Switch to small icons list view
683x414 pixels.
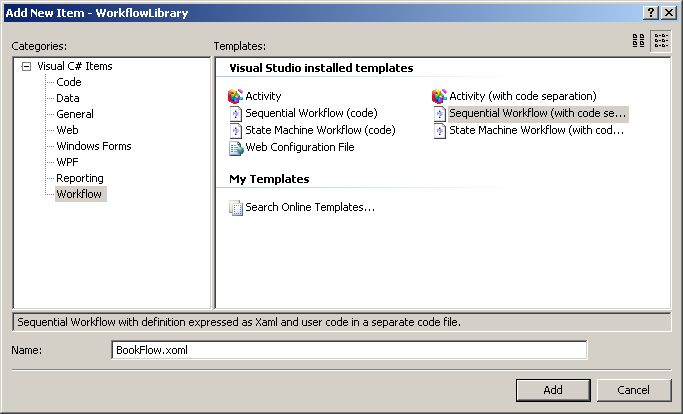point(661,41)
